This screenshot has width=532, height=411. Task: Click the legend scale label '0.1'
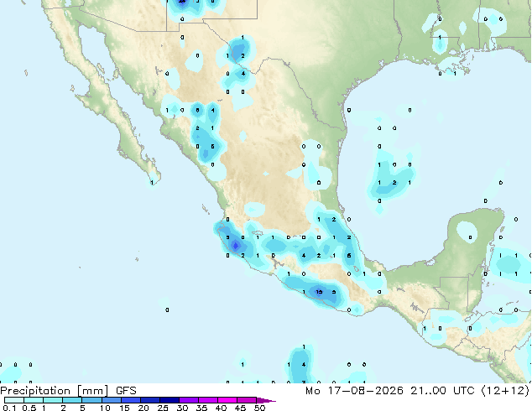pos(9,408)
